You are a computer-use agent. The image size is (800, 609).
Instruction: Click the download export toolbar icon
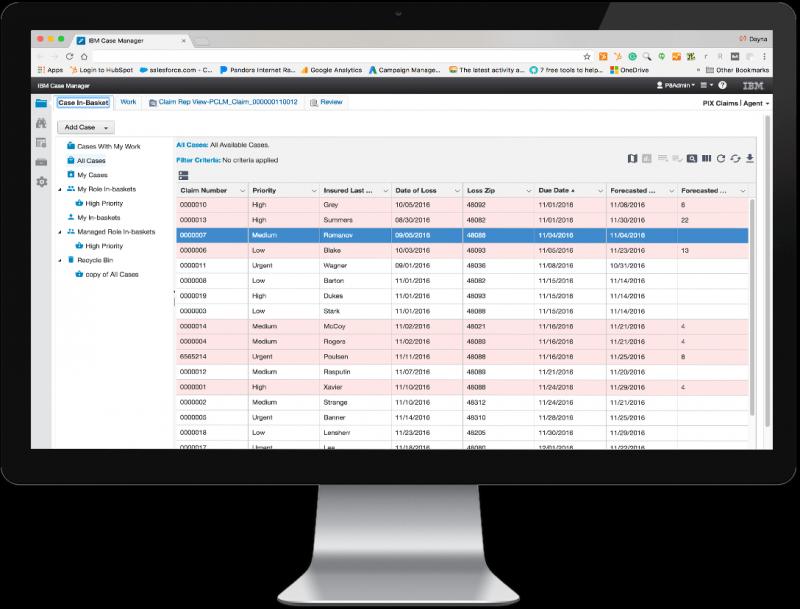click(749, 159)
